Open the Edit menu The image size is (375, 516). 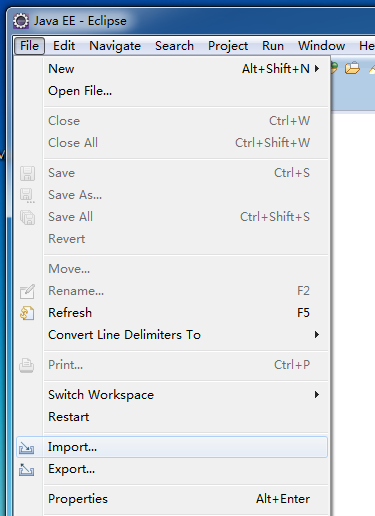[x=64, y=46]
